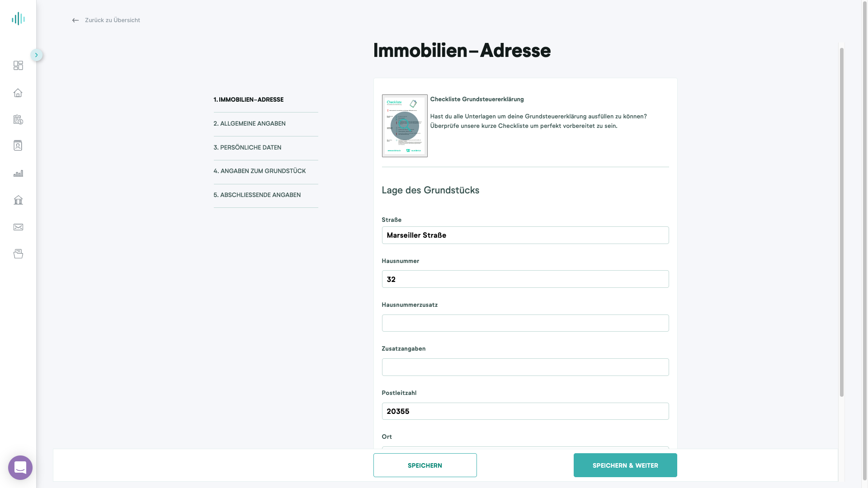Focus the Hausnummerzusatz input field
This screenshot has width=868, height=488.
coord(525,323)
